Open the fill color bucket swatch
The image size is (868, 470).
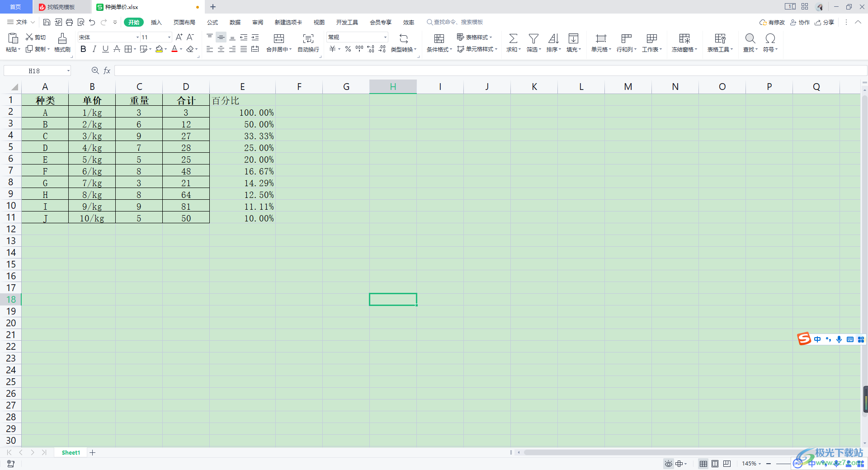click(159, 49)
